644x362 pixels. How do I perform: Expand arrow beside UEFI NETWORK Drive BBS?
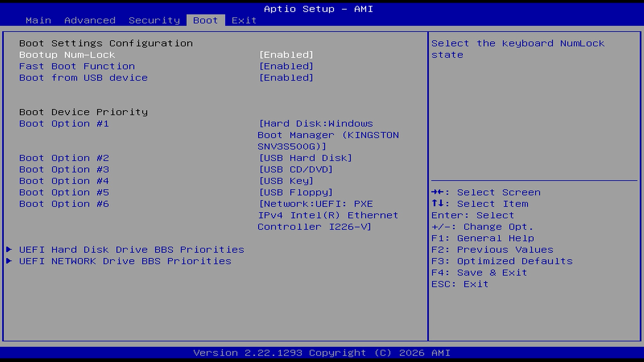tap(9, 261)
